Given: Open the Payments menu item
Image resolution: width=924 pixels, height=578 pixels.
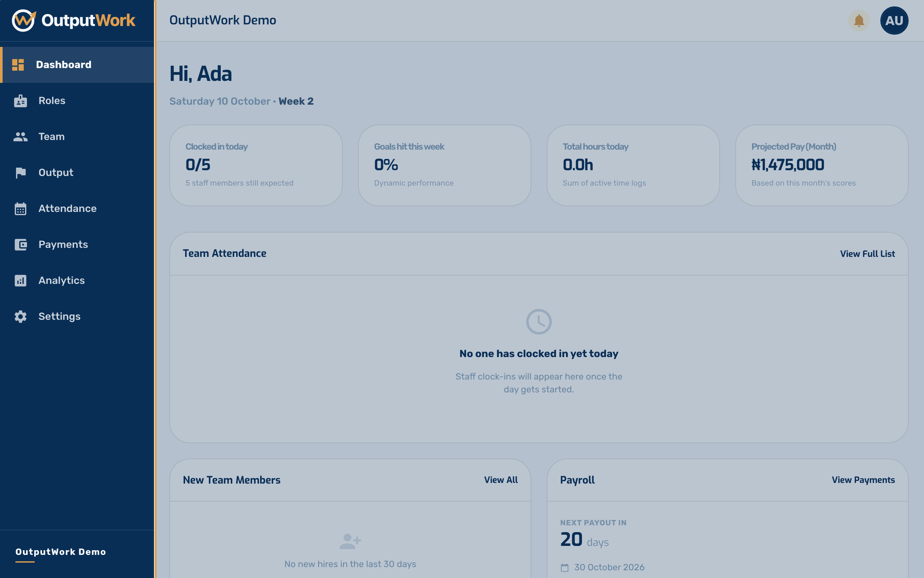Looking at the screenshot, I should [x=77, y=245].
